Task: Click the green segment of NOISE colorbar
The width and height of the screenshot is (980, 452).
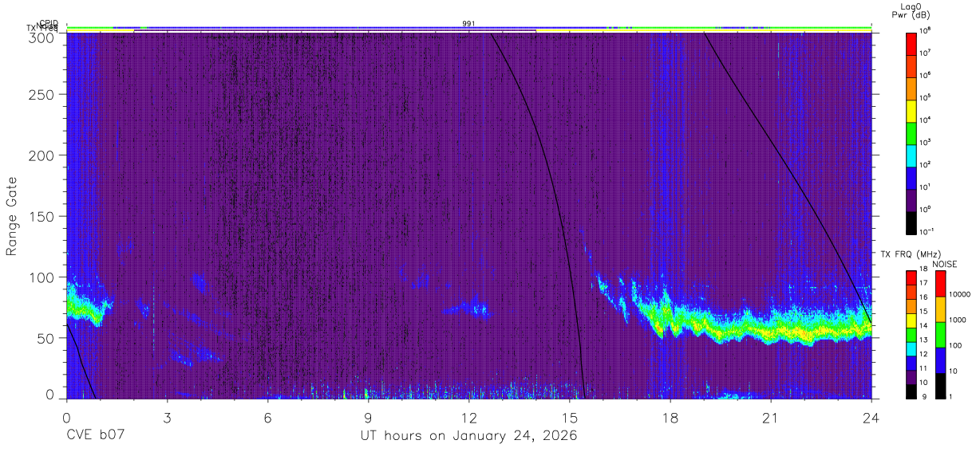Action: 940,335
